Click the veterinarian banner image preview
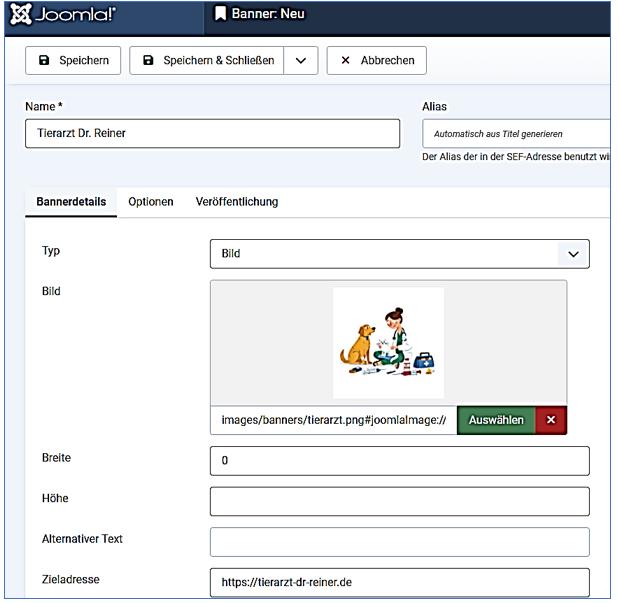 click(388, 342)
